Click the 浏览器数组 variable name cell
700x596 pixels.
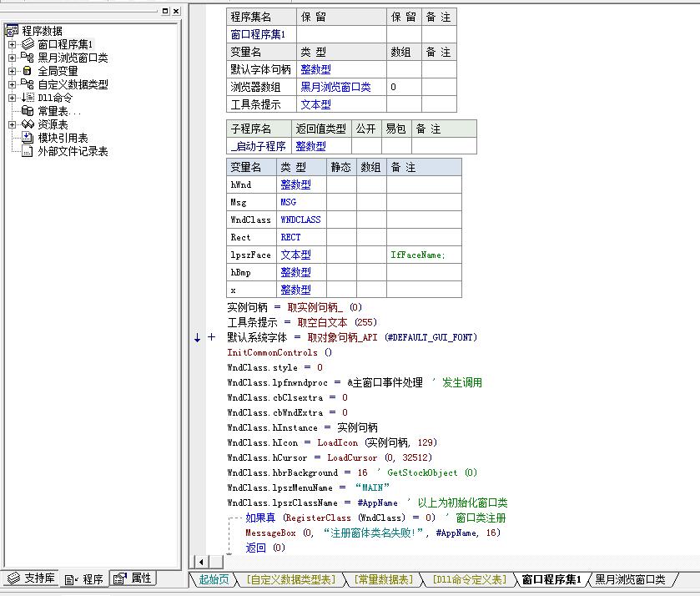261,87
